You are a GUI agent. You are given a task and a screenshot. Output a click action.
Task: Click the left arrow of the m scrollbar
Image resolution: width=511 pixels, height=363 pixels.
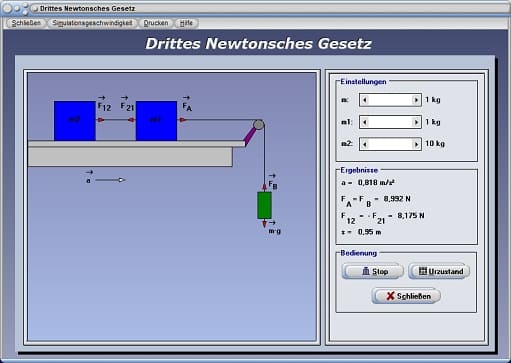[365, 100]
